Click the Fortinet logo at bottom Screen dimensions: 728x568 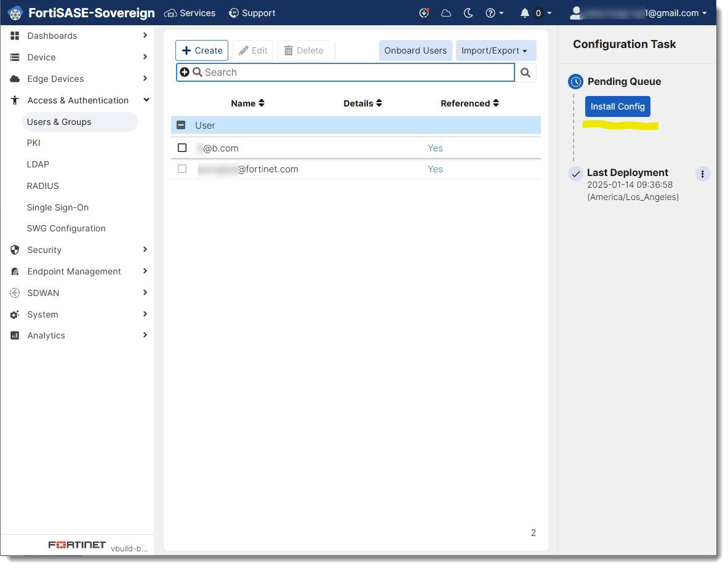(x=77, y=545)
